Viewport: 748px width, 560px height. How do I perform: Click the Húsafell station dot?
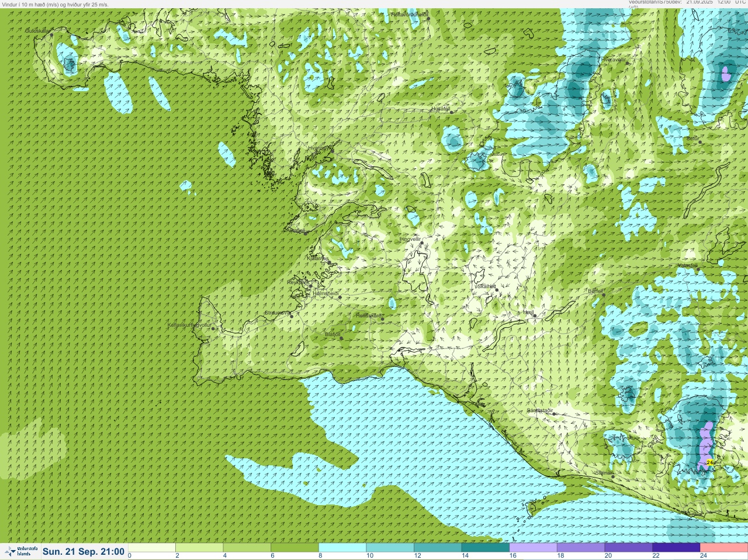tap(451, 112)
